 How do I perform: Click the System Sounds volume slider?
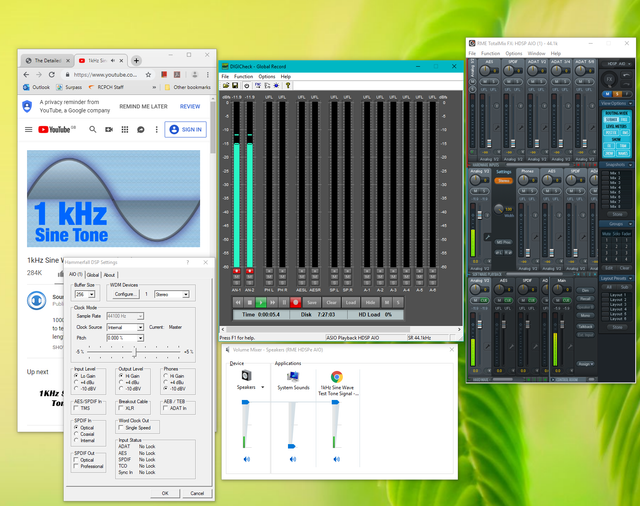[291, 446]
